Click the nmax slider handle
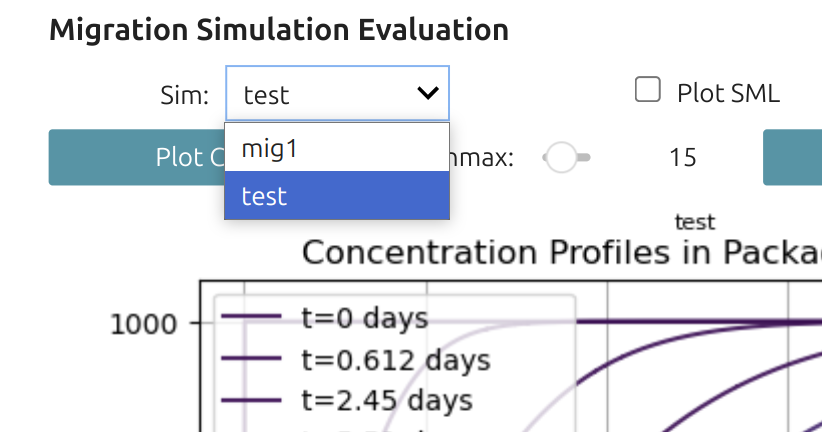 coord(561,157)
